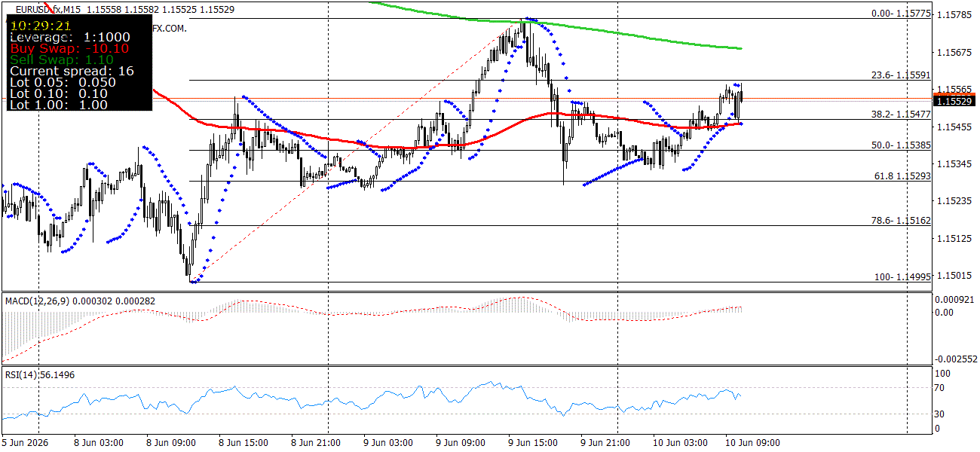Image resolution: width=980 pixels, height=452 pixels.
Task: Select the Fibonacci 23.6- 1.15591 level label
Action: click(901, 75)
